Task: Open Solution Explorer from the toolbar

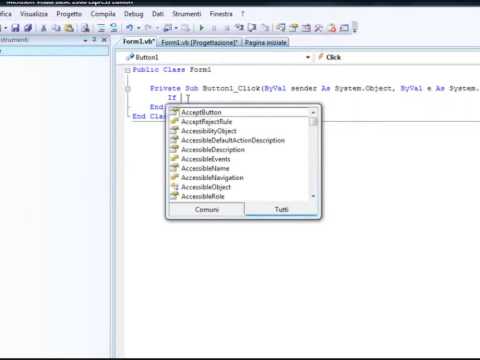Action: tap(281, 28)
